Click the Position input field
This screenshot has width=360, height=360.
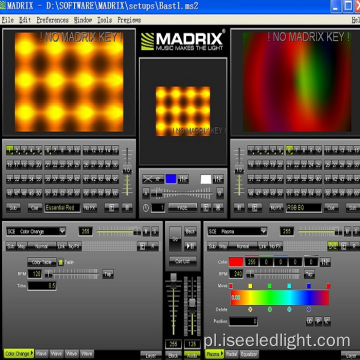(243, 321)
